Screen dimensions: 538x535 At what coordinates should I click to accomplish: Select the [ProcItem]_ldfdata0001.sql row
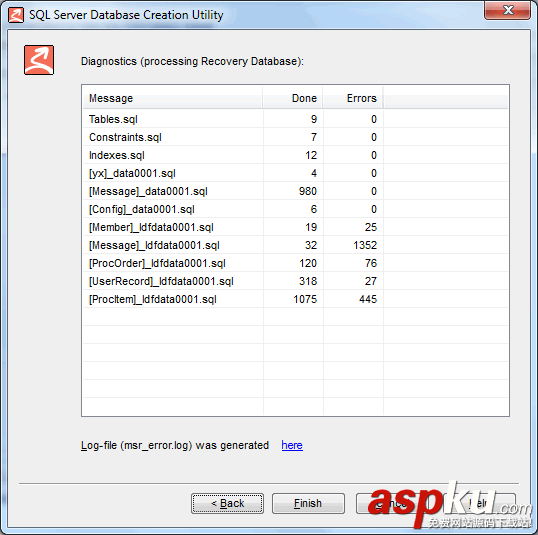295,299
